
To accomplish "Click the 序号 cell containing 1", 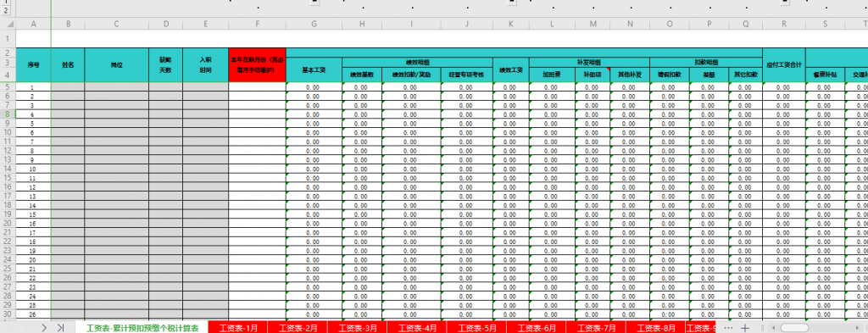I will point(33,87).
